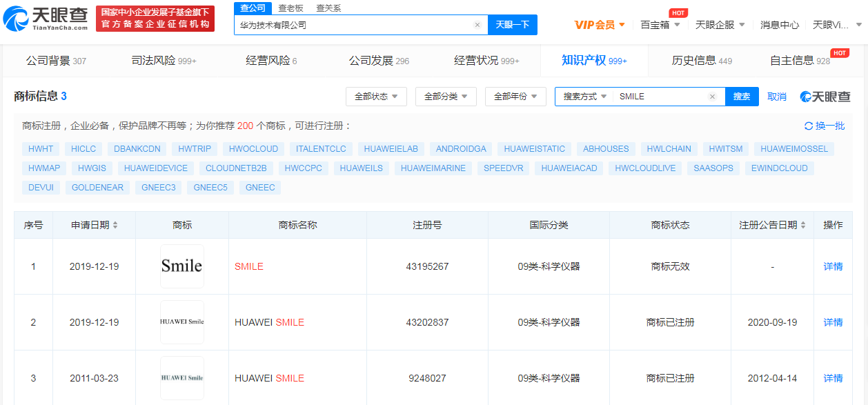Open the 经营风险 section tab
The width and height of the screenshot is (868, 405).
(271, 61)
